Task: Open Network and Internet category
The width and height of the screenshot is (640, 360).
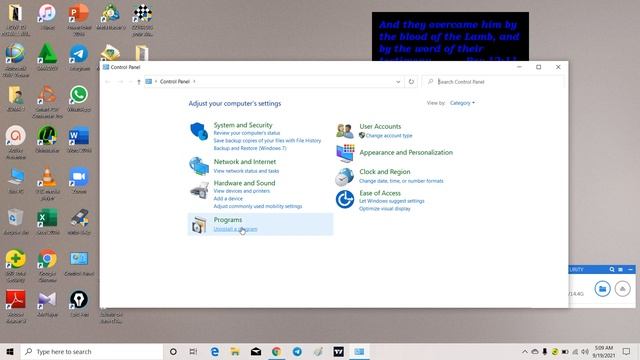Action: click(244, 162)
